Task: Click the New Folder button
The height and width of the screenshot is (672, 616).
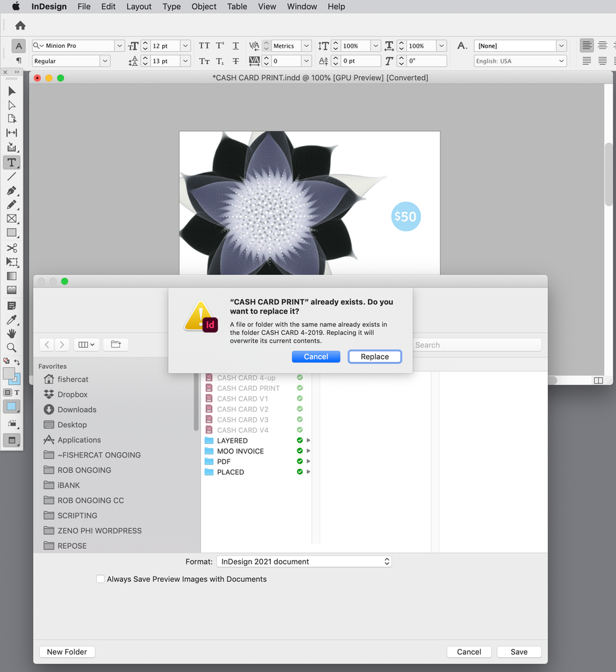Action: (67, 652)
